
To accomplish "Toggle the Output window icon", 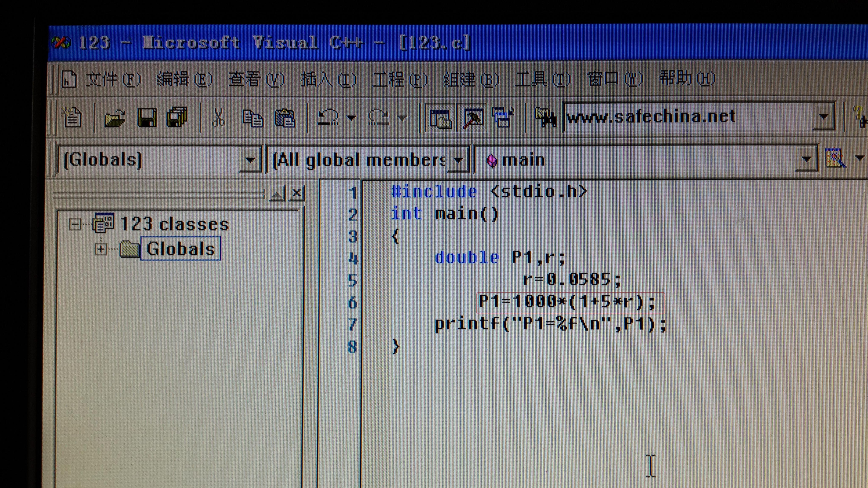I will [x=472, y=118].
